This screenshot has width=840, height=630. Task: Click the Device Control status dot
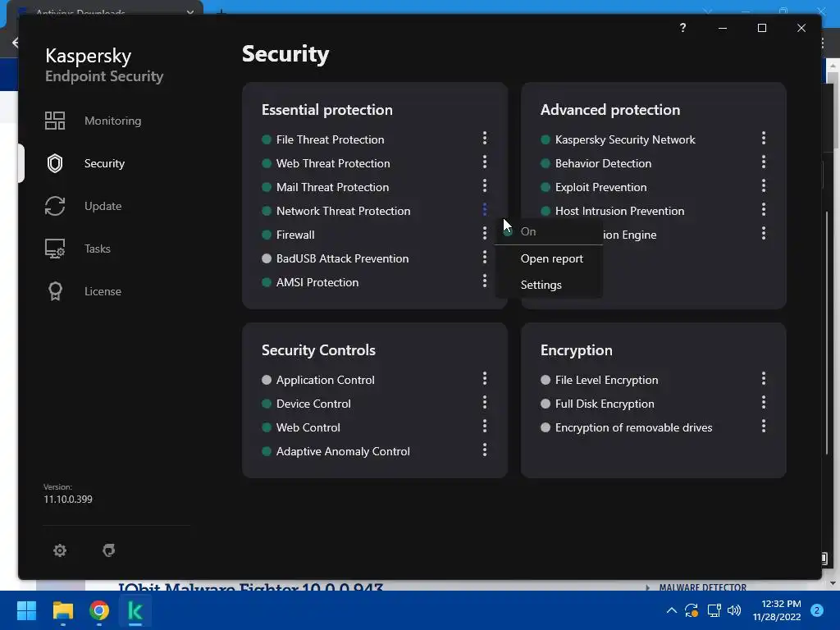[x=267, y=404]
